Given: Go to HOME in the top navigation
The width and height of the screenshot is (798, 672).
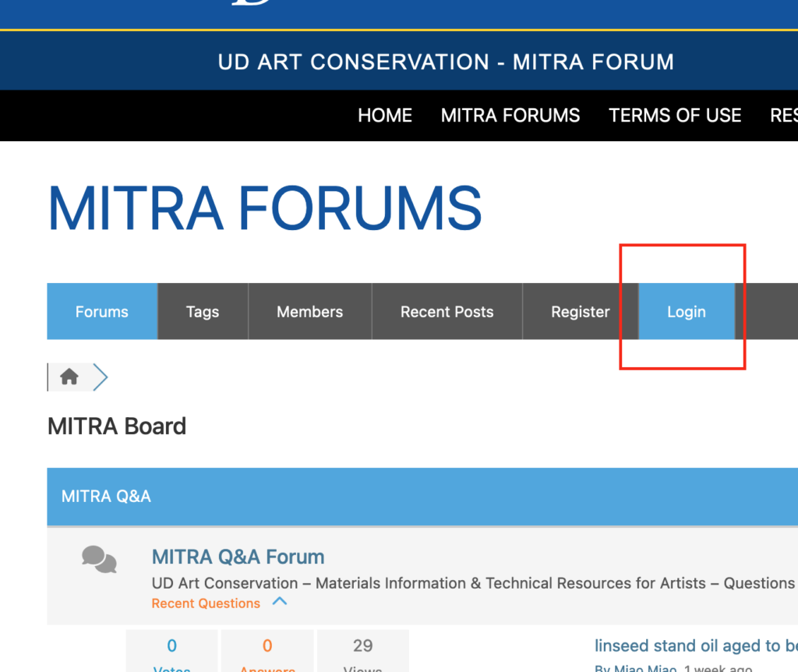Looking at the screenshot, I should [x=385, y=115].
